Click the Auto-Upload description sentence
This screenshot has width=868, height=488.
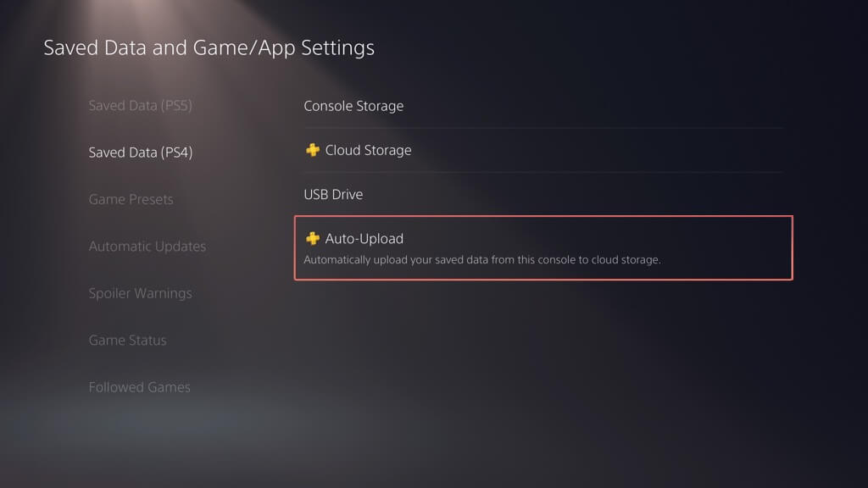(x=481, y=260)
